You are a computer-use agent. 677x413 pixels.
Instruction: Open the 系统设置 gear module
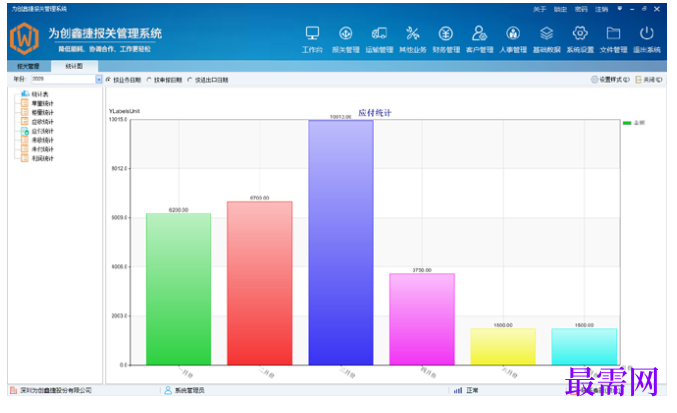(x=580, y=39)
